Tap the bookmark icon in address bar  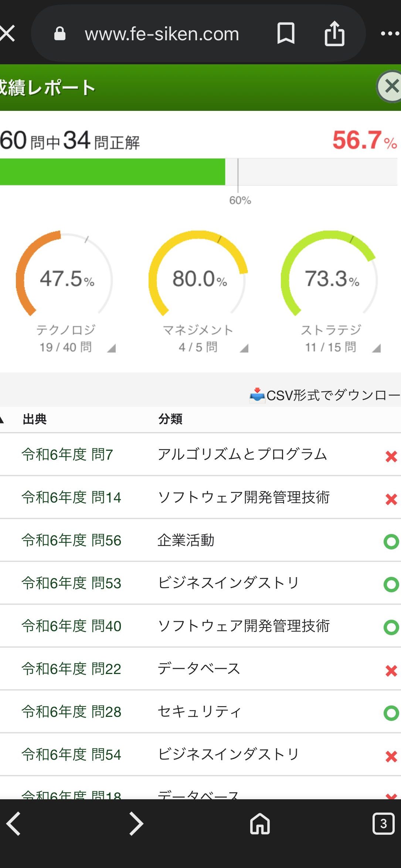pyautogui.click(x=286, y=34)
